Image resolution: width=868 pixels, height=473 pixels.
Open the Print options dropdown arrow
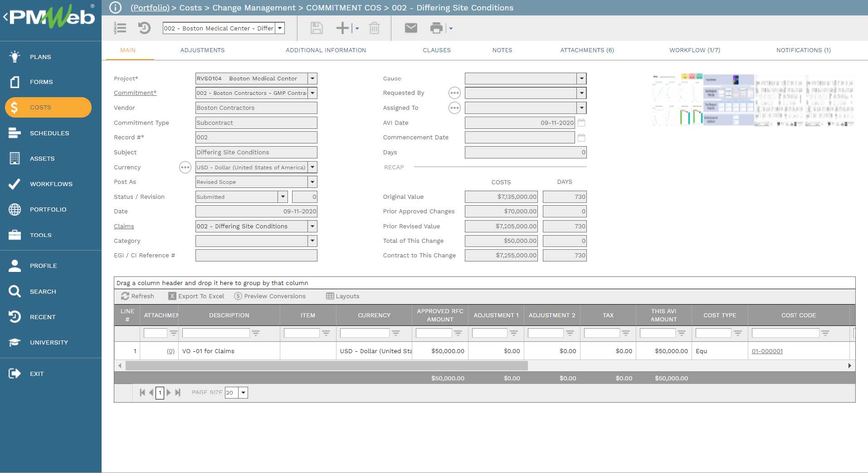(450, 28)
